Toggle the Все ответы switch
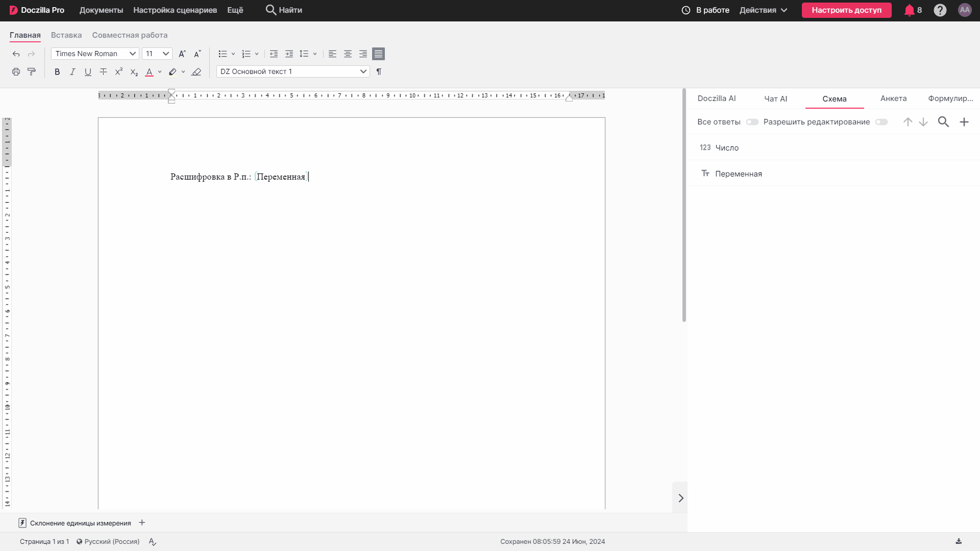This screenshot has height=551, width=980. (x=752, y=122)
